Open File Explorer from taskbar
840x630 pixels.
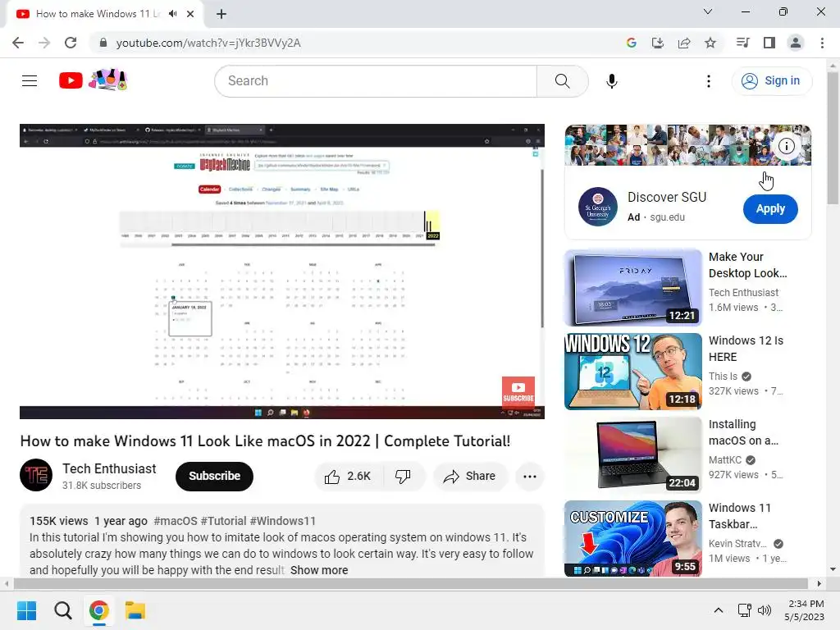coord(135,610)
